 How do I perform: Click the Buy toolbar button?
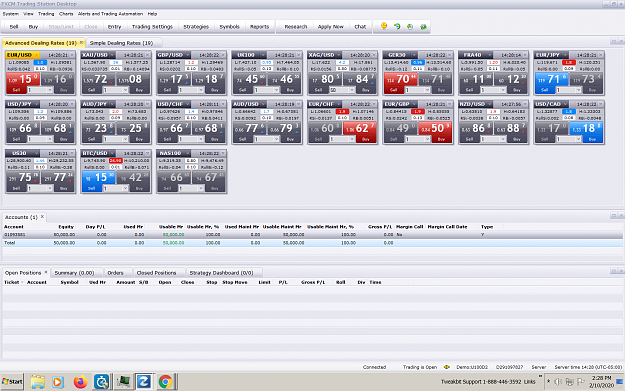click(x=33, y=27)
